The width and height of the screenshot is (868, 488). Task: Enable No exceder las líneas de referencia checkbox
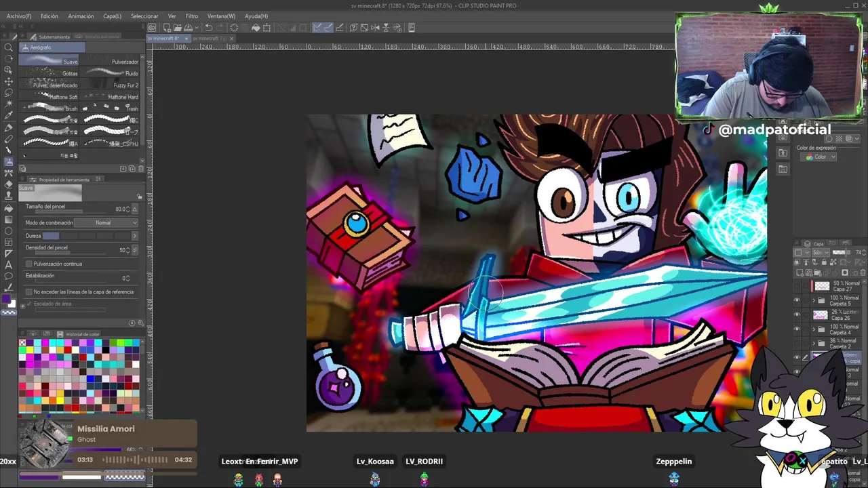tap(28, 292)
